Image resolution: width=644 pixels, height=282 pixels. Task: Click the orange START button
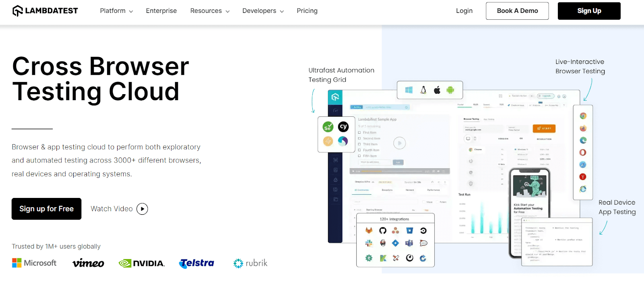544,128
